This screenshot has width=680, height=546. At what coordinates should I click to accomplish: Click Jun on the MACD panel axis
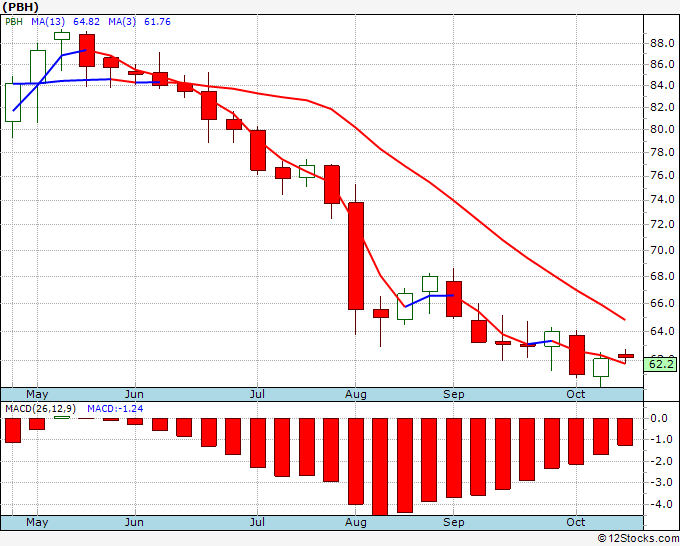tap(134, 522)
